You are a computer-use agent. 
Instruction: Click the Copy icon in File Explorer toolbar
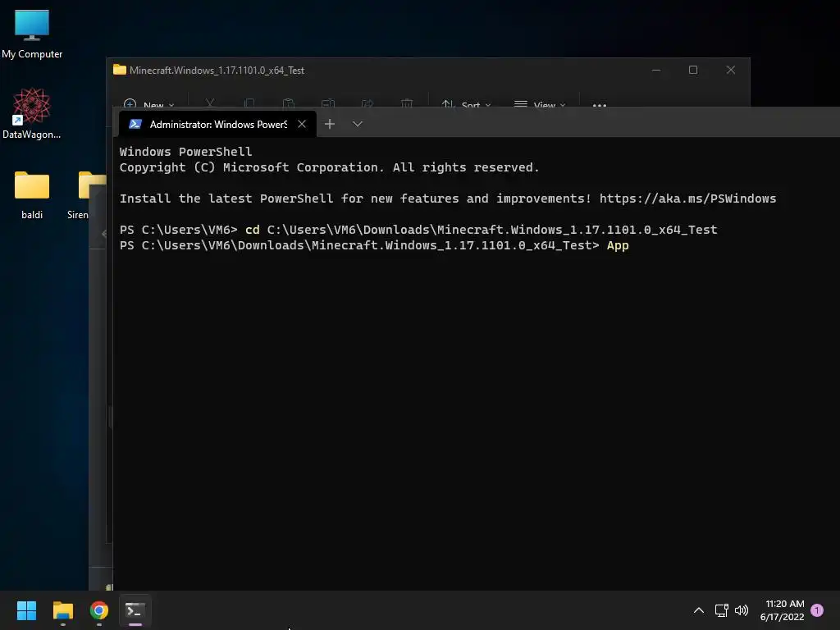(x=249, y=103)
